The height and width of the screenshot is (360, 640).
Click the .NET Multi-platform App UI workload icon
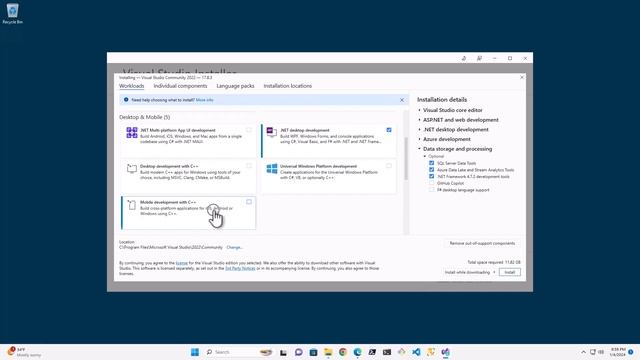pos(132,133)
